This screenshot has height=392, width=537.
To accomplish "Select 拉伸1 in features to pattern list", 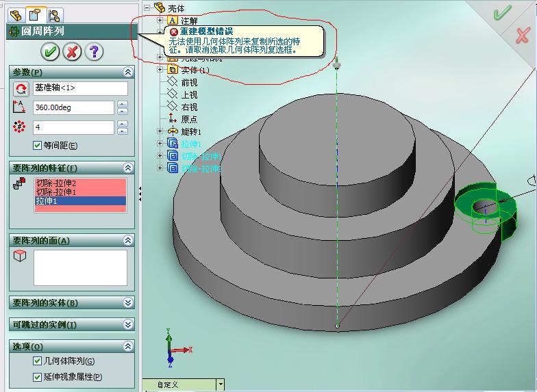I will (x=80, y=201).
